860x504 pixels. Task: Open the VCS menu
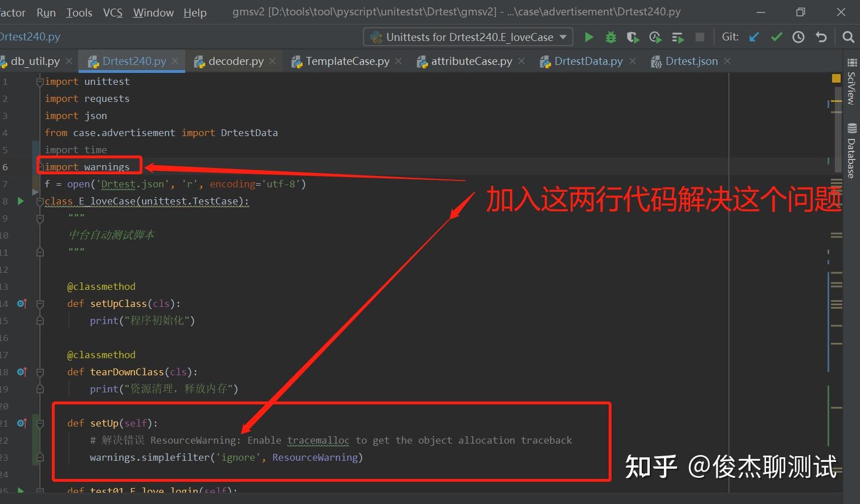coord(112,13)
